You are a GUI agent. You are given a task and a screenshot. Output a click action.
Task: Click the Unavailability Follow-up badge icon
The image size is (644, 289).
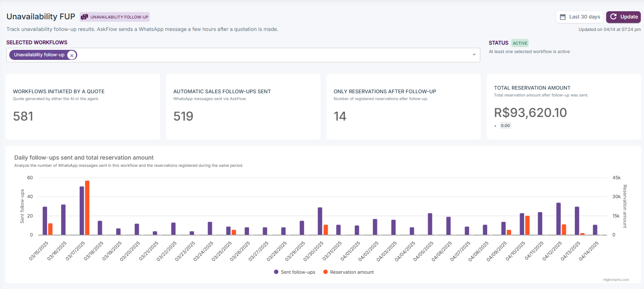[x=84, y=17]
